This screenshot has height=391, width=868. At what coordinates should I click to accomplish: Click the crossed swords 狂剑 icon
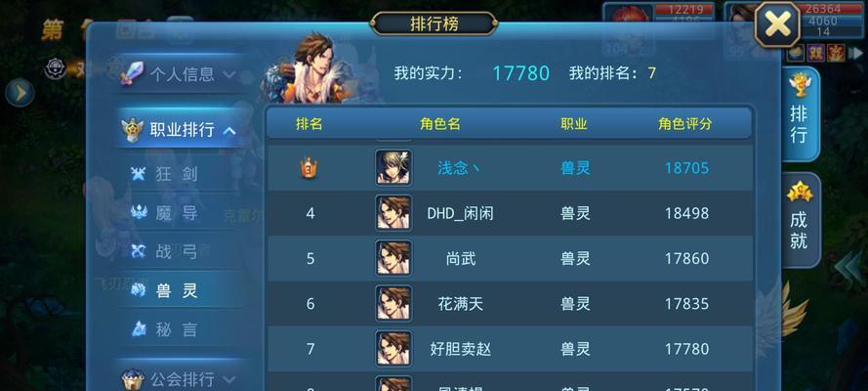click(139, 174)
